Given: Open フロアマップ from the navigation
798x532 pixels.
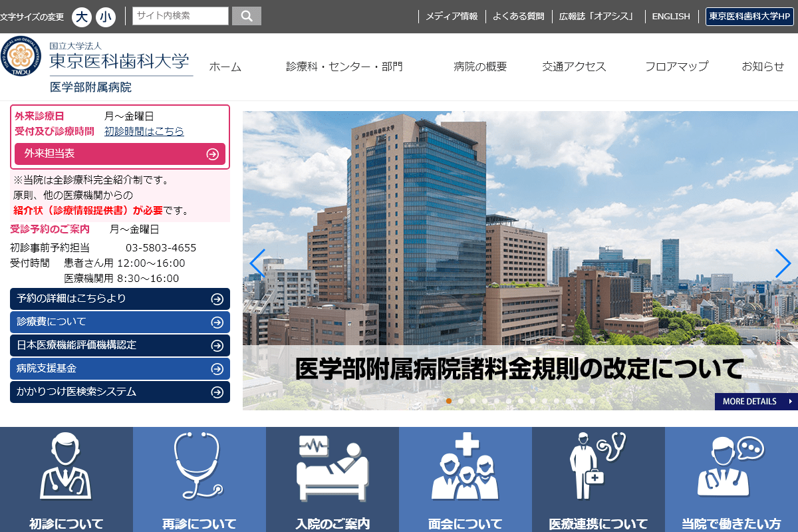Looking at the screenshot, I should (x=677, y=66).
